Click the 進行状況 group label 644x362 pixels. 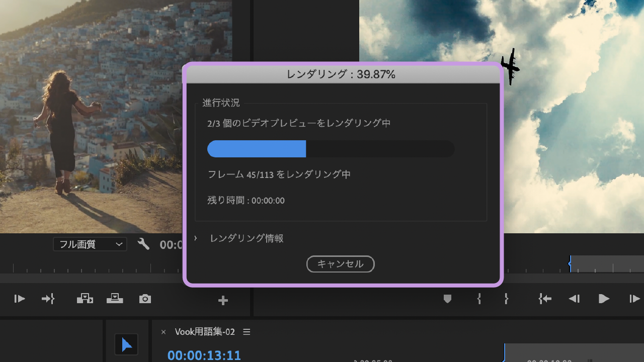[221, 103]
